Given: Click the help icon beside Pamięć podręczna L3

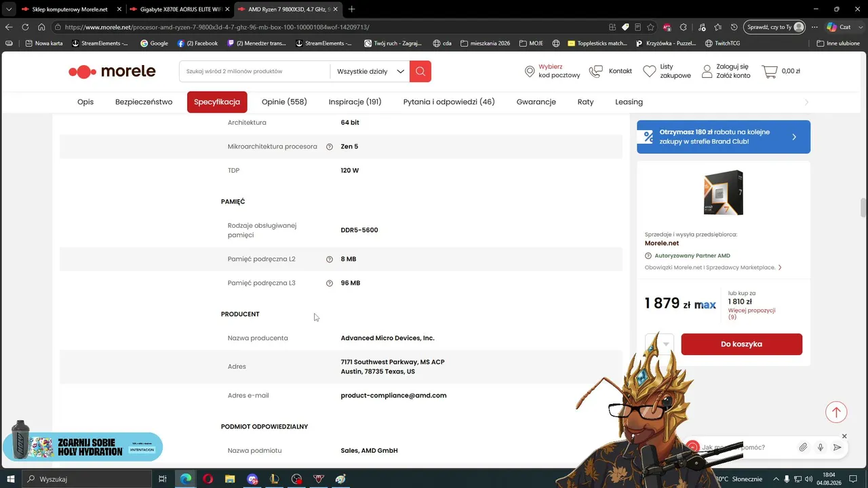Looking at the screenshot, I should coord(330,283).
